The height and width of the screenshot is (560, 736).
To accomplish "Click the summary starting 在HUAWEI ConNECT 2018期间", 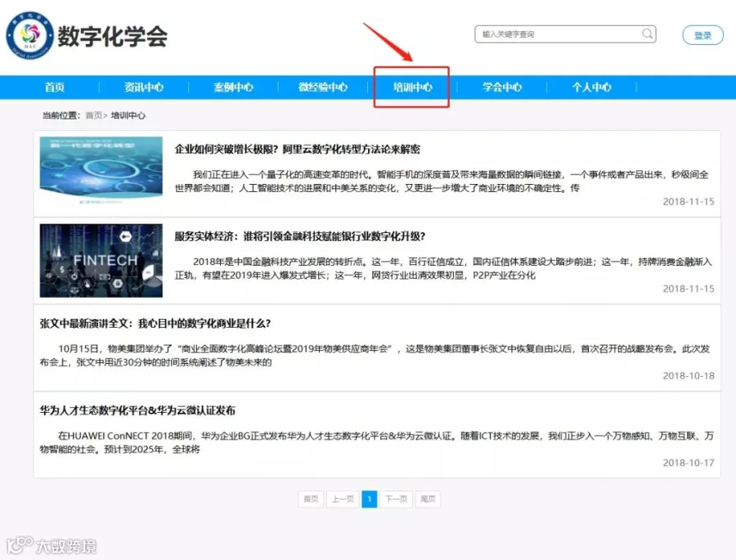I will click(377, 442).
